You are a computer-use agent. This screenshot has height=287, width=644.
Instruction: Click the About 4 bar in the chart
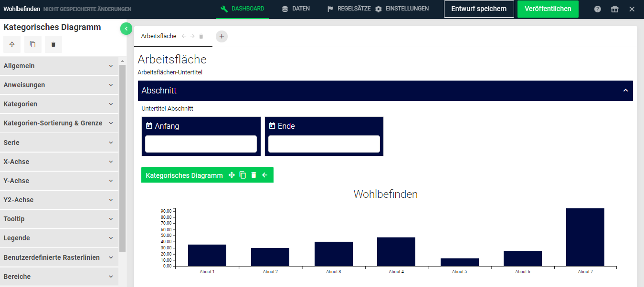[x=396, y=252]
